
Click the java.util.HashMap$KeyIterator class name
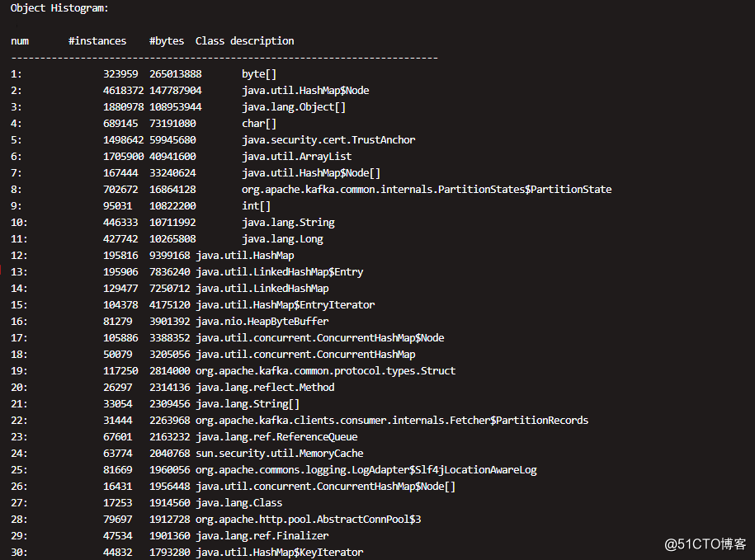tap(279, 553)
